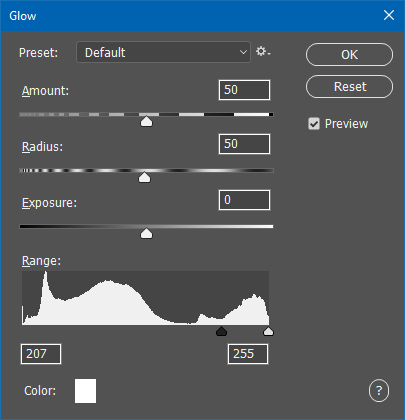
Task: Open the Preset dropdown showing Default
Action: [x=163, y=52]
